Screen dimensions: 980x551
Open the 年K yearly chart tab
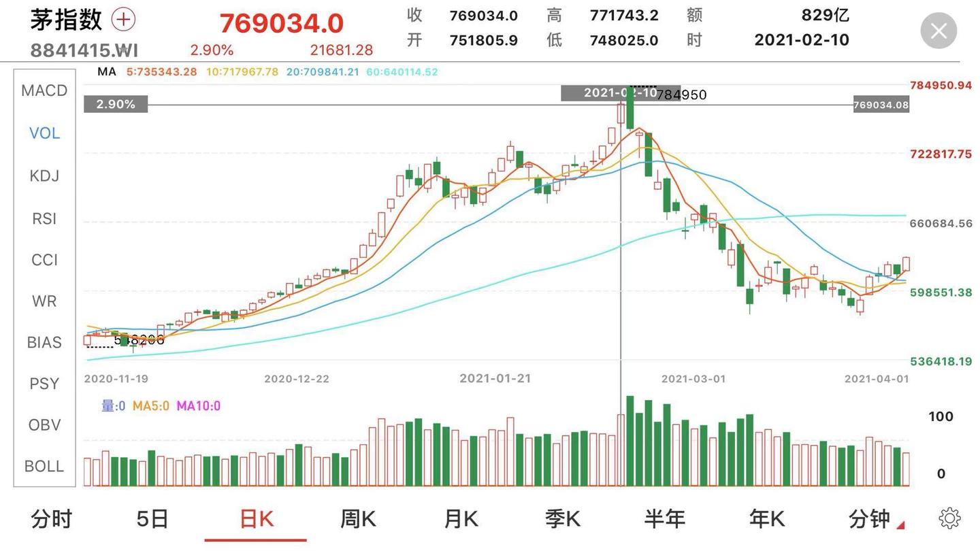click(x=767, y=519)
